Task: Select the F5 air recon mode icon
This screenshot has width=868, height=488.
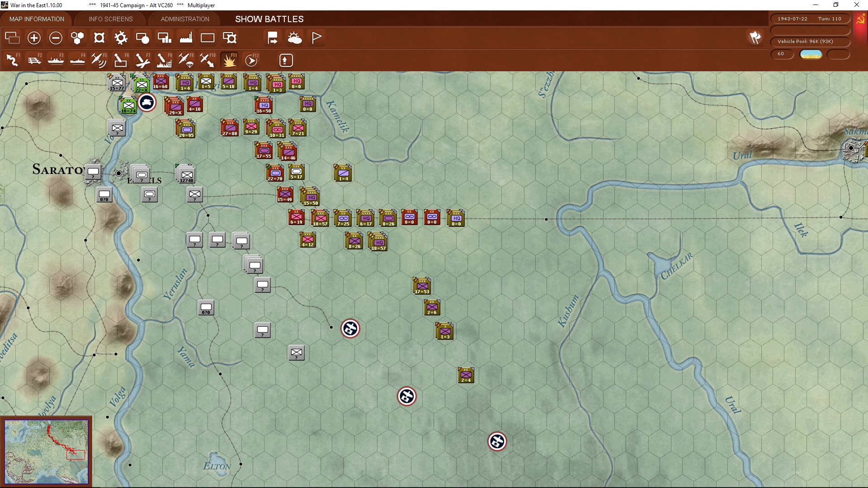Action: pos(99,60)
